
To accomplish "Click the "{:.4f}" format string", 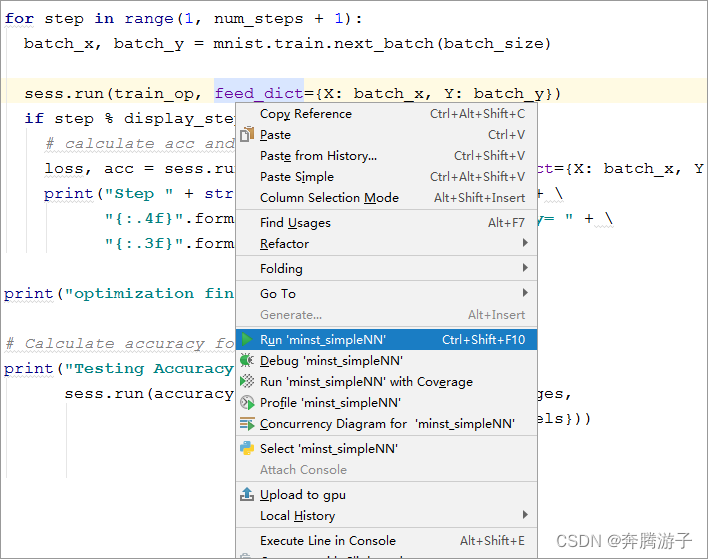I will (144, 219).
